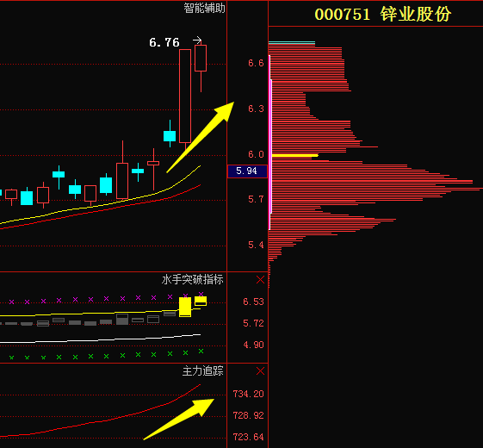The height and width of the screenshot is (448, 483).
Task: Select the large yellow breakout bar
Action: point(185,307)
